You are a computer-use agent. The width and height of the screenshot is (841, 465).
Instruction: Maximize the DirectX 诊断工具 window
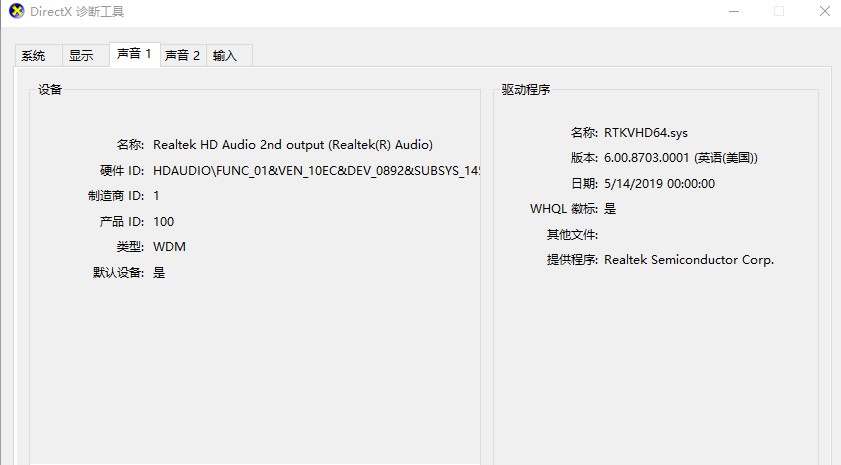point(778,11)
